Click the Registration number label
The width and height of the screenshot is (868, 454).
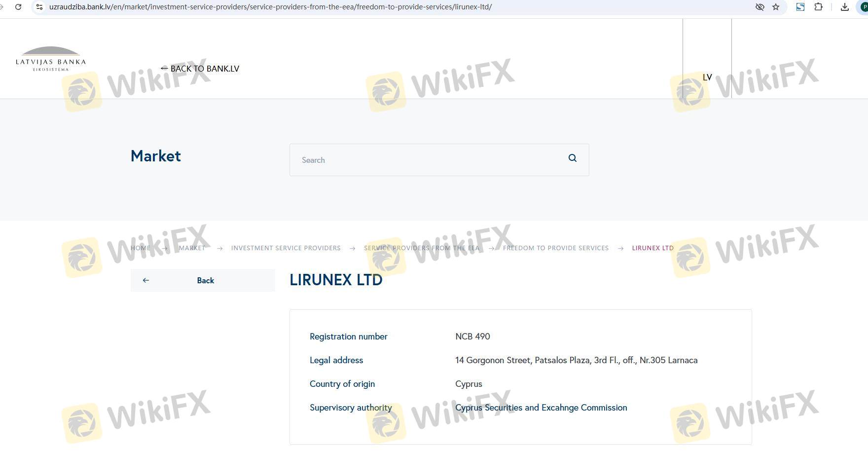(x=349, y=337)
